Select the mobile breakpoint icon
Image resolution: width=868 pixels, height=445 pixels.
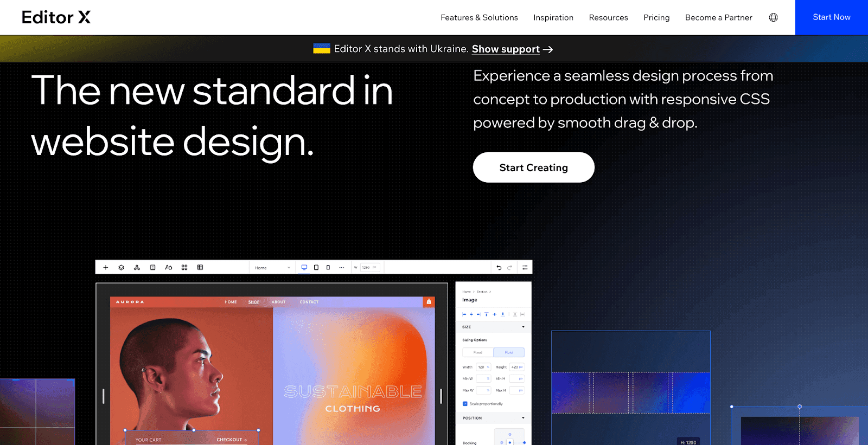[x=328, y=267]
